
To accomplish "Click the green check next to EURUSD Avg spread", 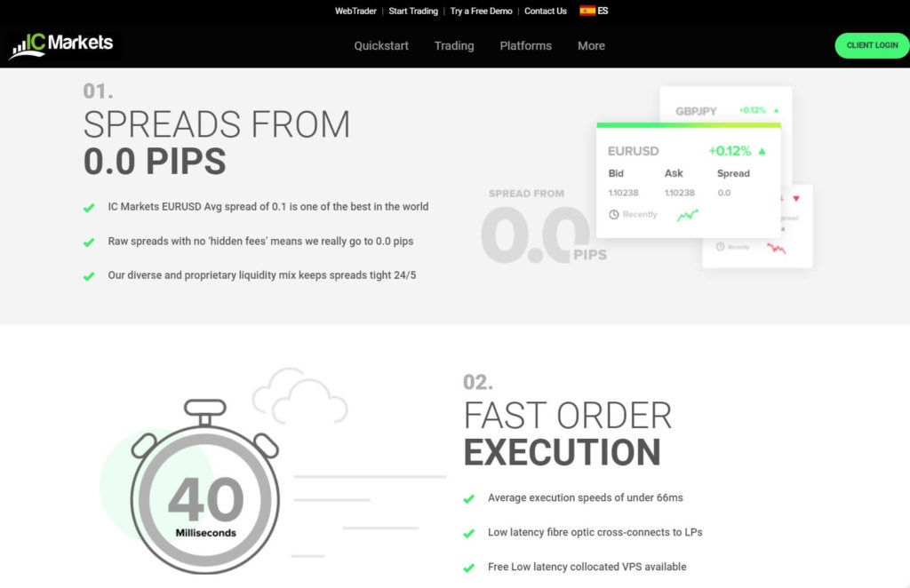I will [x=89, y=208].
